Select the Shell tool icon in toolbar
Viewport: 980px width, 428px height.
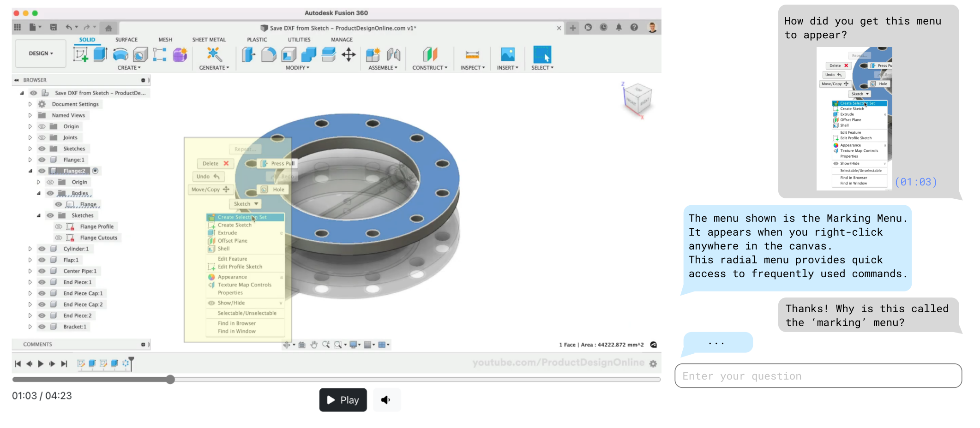(289, 54)
